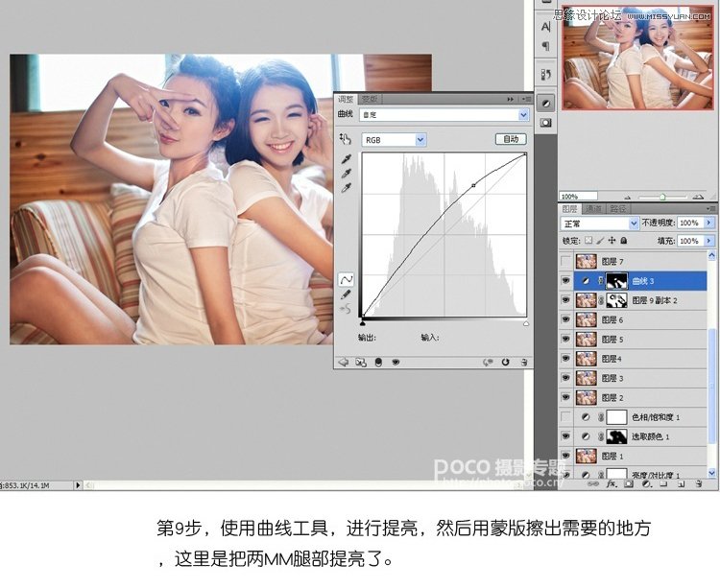View previous state icon in Curves panel
The height and width of the screenshot is (588, 720).
488,363
